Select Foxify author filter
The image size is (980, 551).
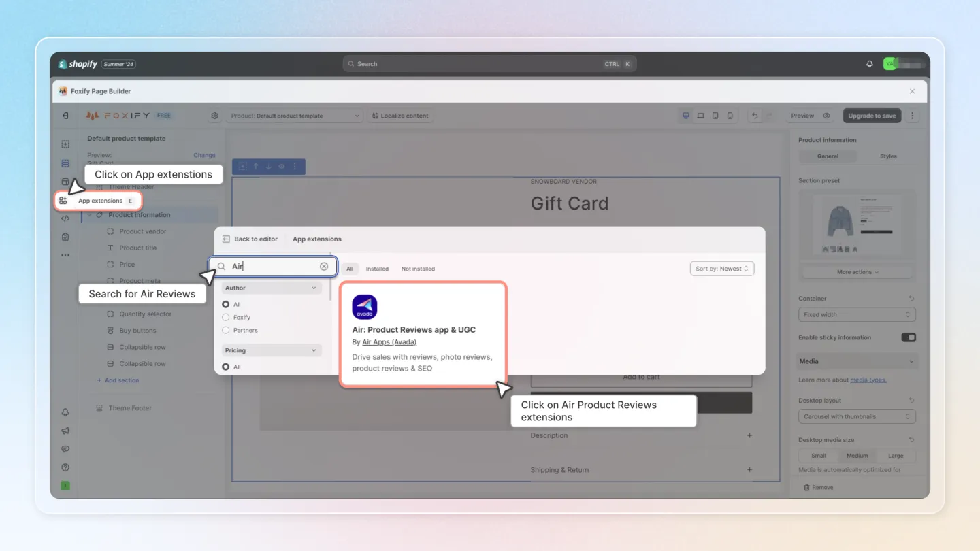[x=226, y=318]
